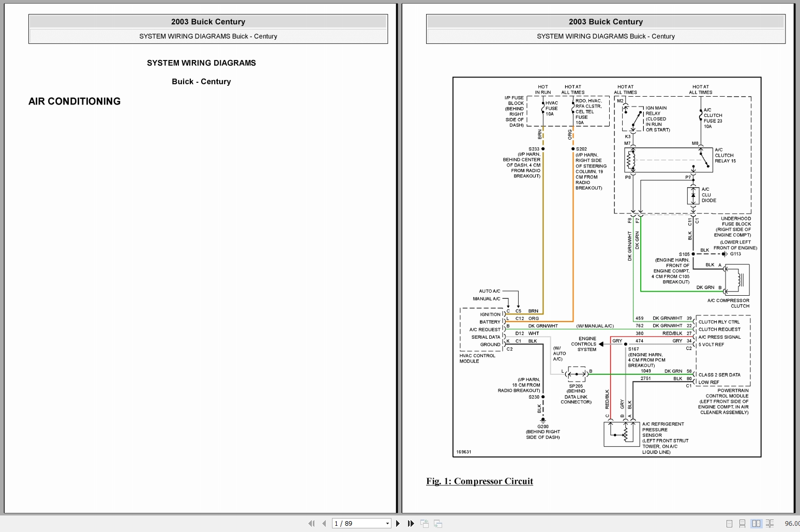Switch to single page layout
This screenshot has height=532, width=800.
coord(729,523)
